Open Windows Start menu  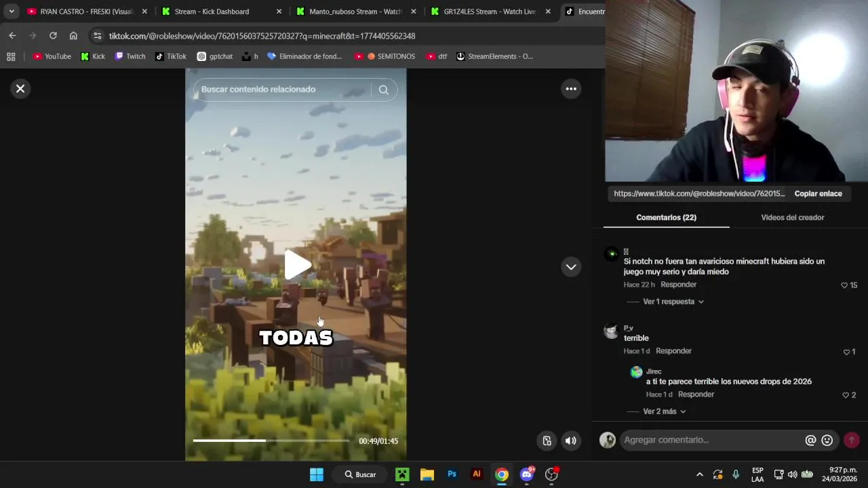coord(317,474)
